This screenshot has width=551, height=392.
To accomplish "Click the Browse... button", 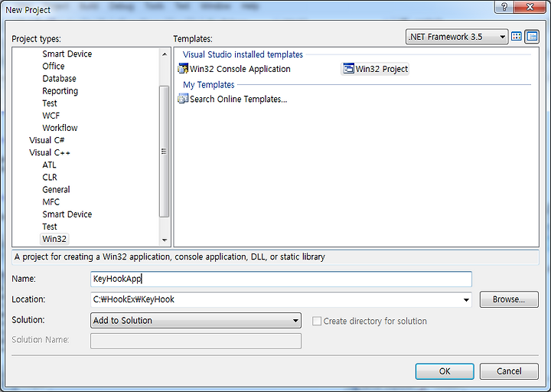I will (509, 299).
